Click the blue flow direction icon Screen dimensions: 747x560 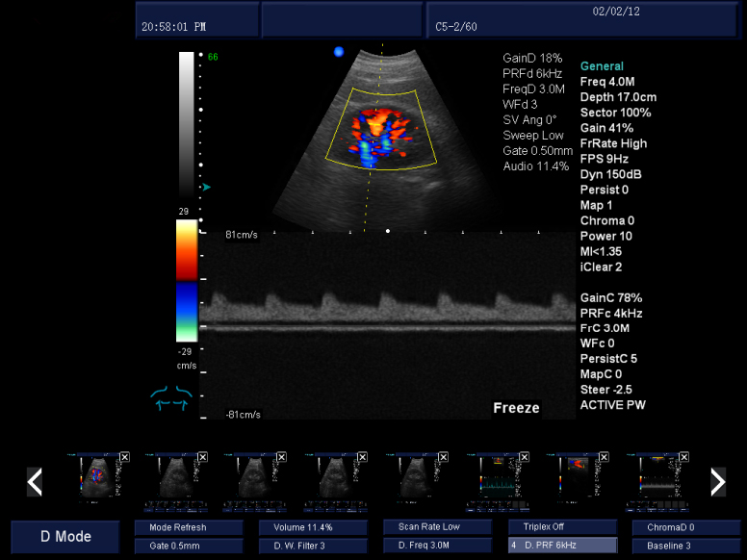click(171, 397)
